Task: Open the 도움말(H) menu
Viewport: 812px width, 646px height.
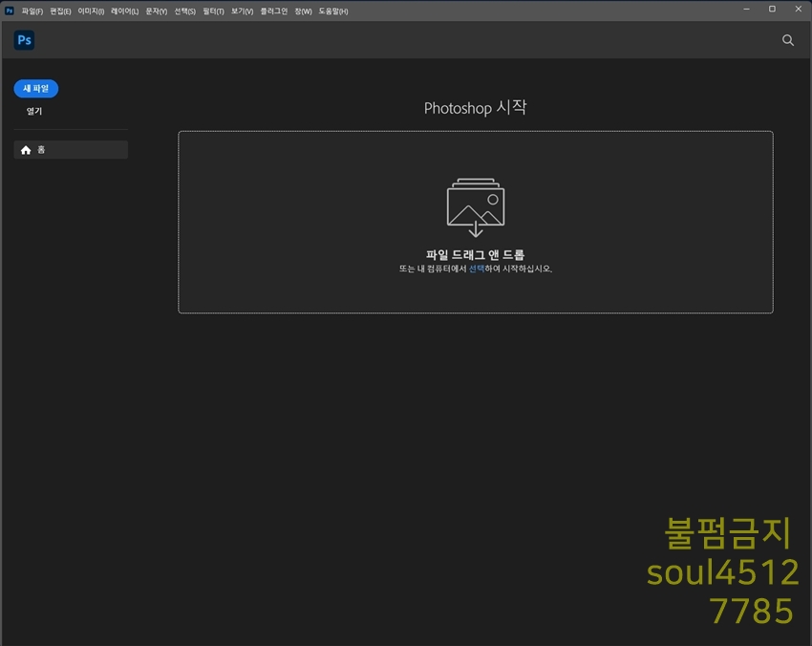Action: pyautogui.click(x=332, y=11)
